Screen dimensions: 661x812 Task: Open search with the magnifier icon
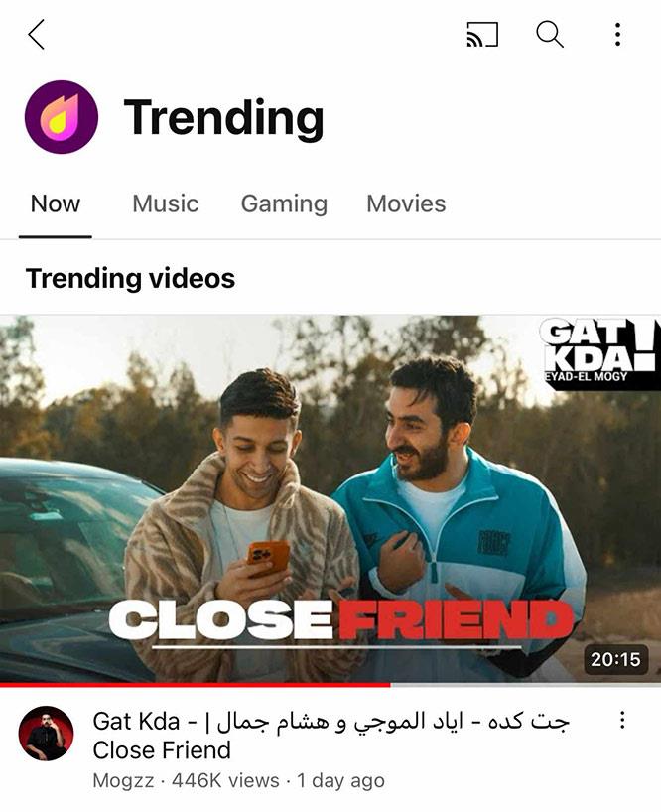(549, 34)
